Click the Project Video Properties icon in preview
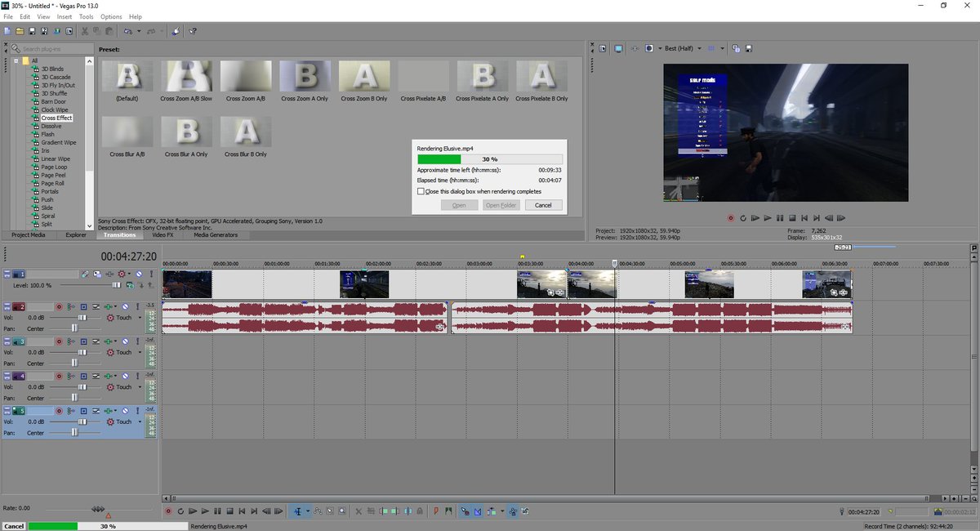This screenshot has height=531, width=980. tap(602, 48)
